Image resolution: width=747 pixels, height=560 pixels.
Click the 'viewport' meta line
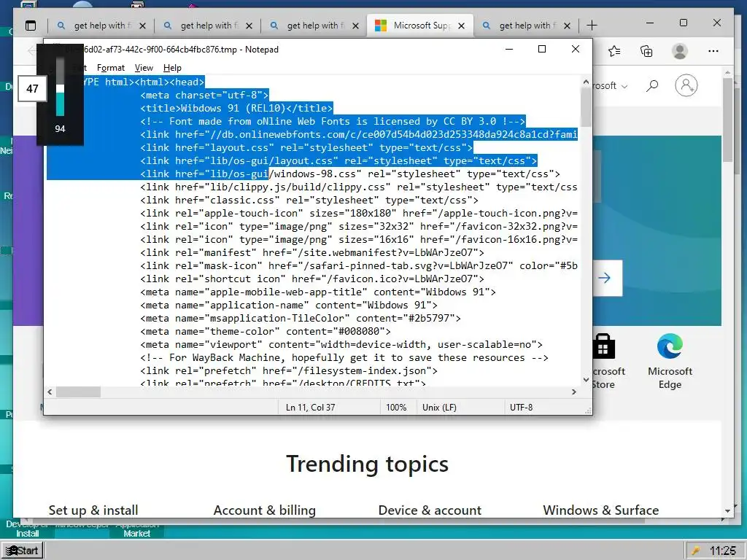coord(341,344)
